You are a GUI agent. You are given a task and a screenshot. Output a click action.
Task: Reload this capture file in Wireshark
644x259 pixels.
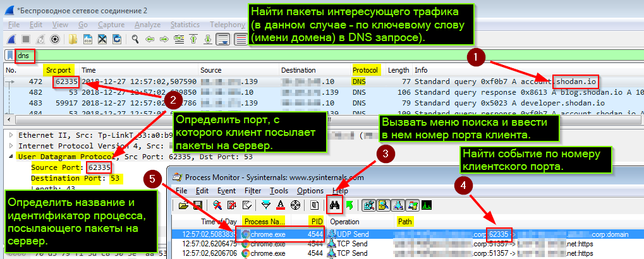pyautogui.click(x=117, y=39)
